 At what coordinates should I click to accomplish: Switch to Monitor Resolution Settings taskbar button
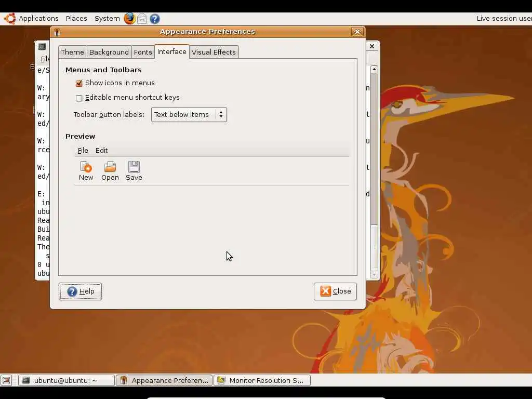coord(262,380)
